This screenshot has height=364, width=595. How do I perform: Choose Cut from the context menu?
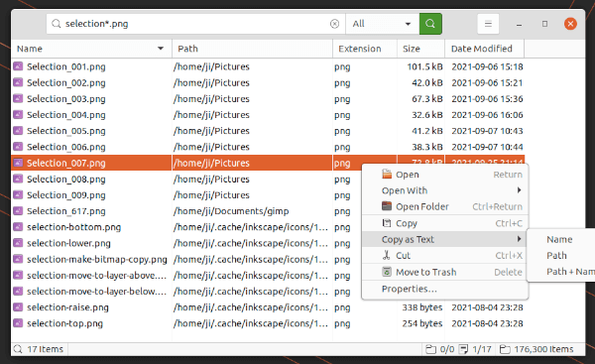tap(444, 256)
